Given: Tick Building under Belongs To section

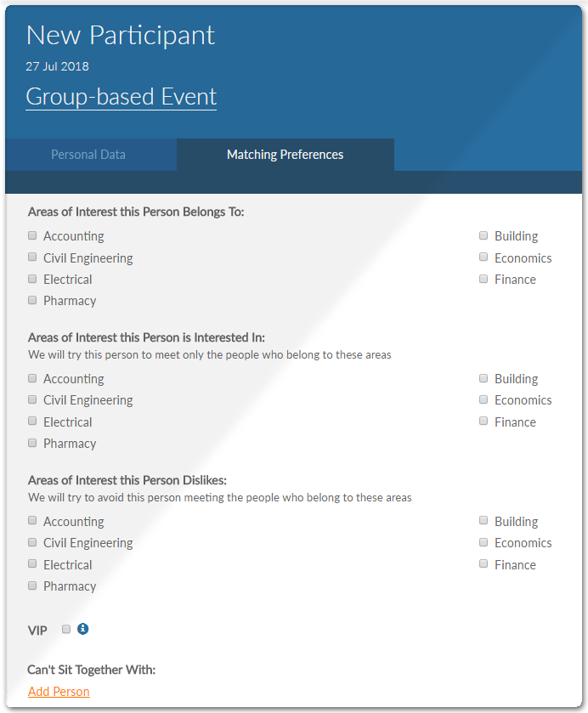Looking at the screenshot, I should tap(483, 235).
